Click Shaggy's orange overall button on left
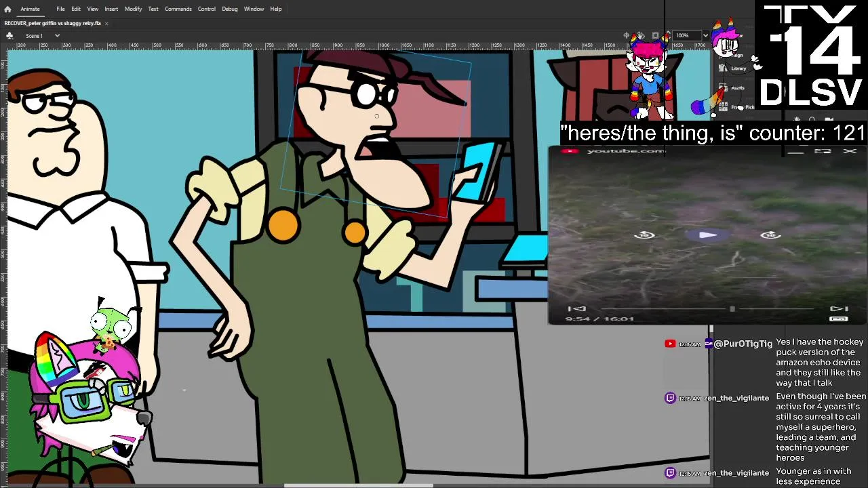Viewport: 868px width, 488px height. [x=283, y=226]
